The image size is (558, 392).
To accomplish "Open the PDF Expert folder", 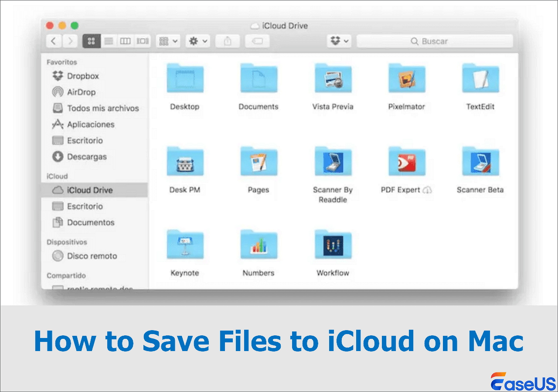I will [406, 161].
